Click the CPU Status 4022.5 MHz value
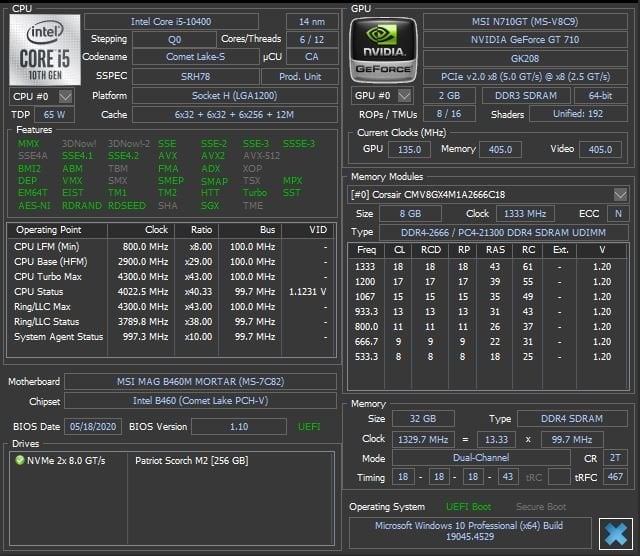 coord(143,292)
